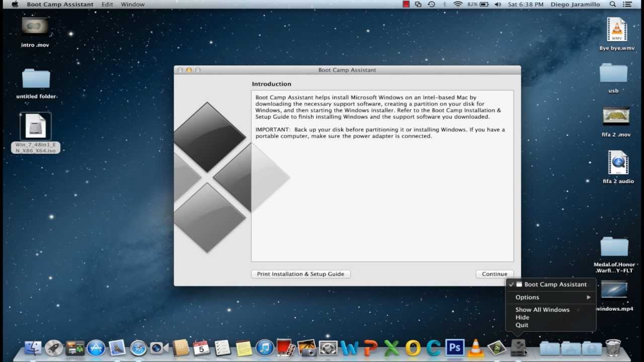This screenshot has width=644, height=362.
Task: Click the clock Sat 6:38 PM
Action: [526, 4]
